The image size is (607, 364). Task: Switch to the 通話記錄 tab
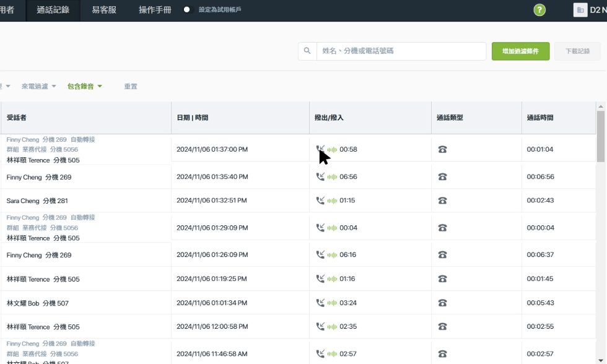(x=53, y=10)
